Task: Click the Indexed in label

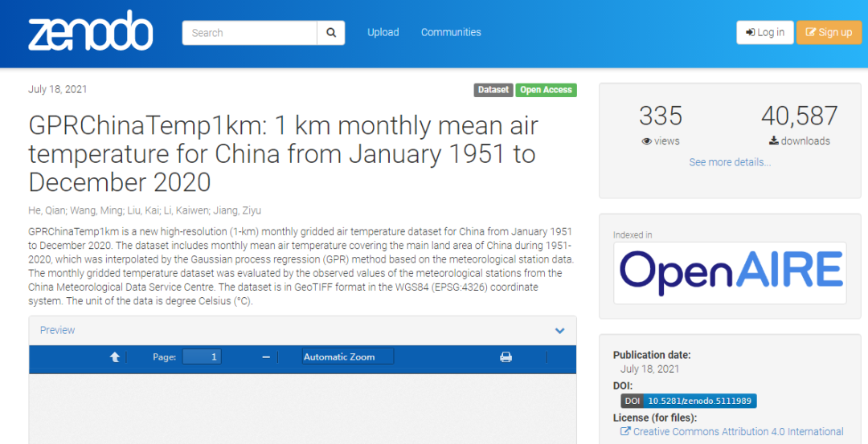Action: coord(633,235)
